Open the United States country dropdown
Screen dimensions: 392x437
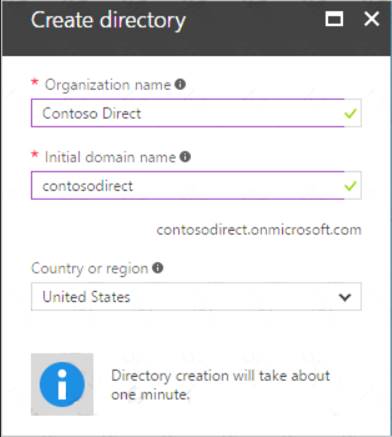coord(196,296)
